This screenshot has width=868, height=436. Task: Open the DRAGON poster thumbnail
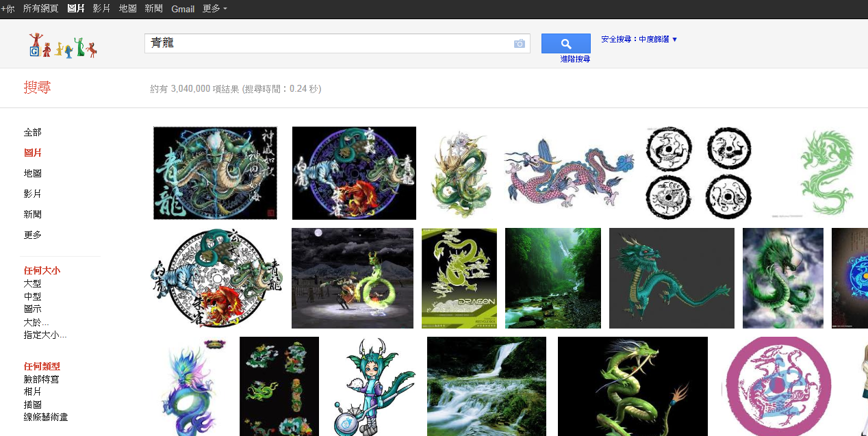(459, 279)
